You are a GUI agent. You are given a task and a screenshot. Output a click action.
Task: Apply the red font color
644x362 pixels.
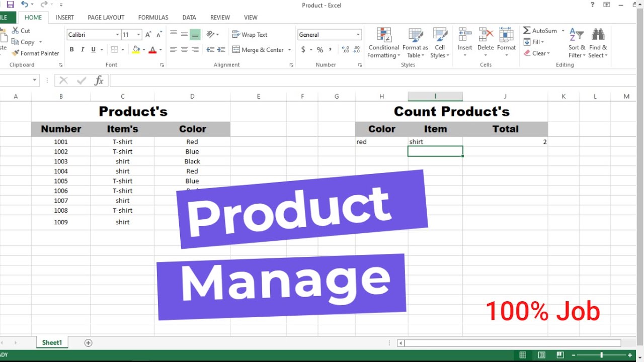(153, 50)
